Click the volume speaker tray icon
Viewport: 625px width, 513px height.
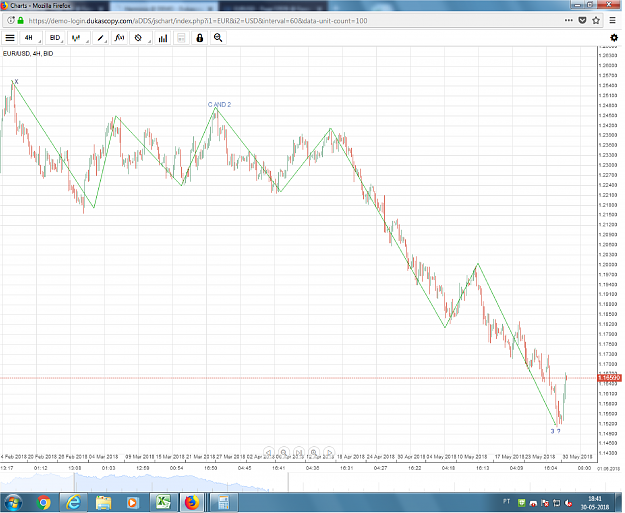click(x=568, y=503)
